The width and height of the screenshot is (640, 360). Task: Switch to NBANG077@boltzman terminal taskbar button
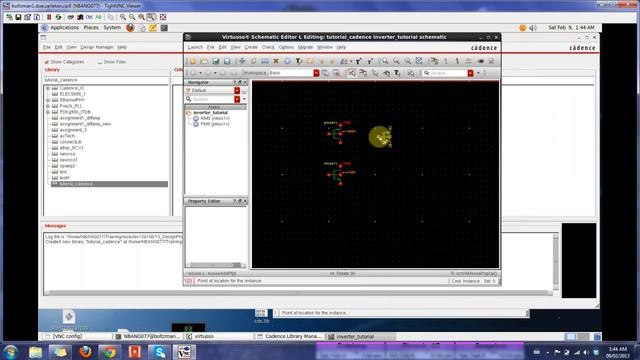pos(148,336)
